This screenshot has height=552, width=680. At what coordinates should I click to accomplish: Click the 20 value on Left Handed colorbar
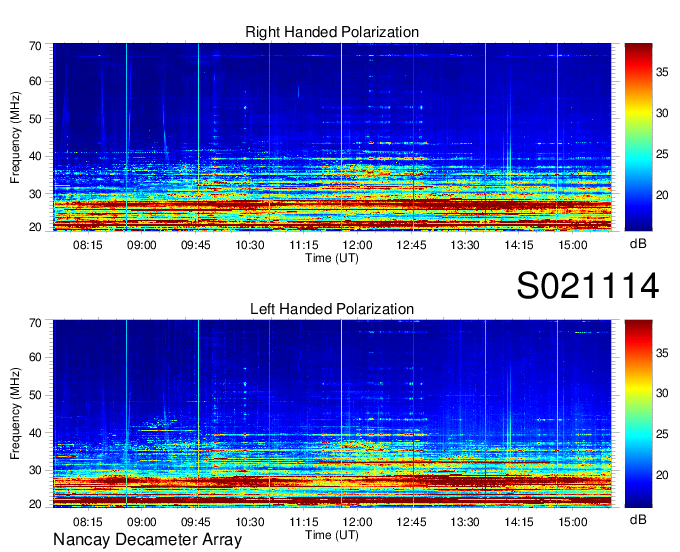pyautogui.click(x=662, y=475)
